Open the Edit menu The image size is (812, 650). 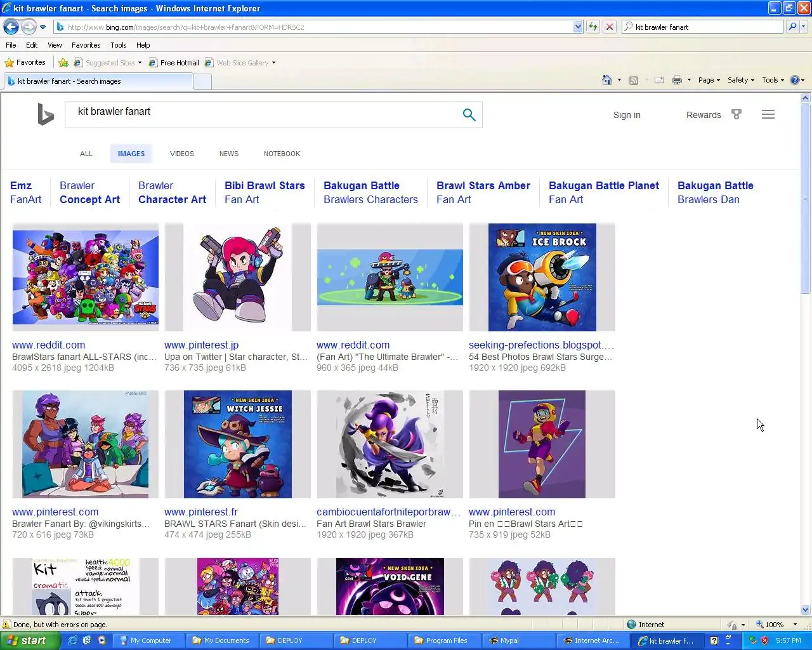click(32, 45)
